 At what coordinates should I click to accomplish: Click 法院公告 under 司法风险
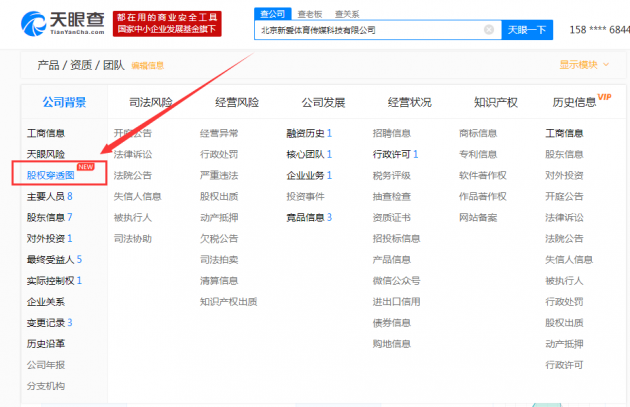[x=133, y=175]
